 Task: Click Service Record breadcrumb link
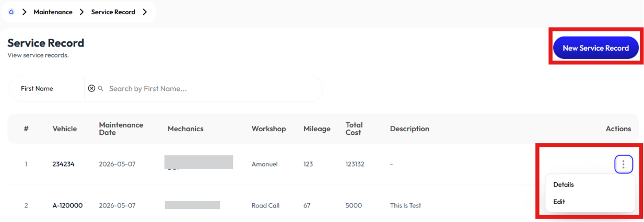(x=113, y=11)
